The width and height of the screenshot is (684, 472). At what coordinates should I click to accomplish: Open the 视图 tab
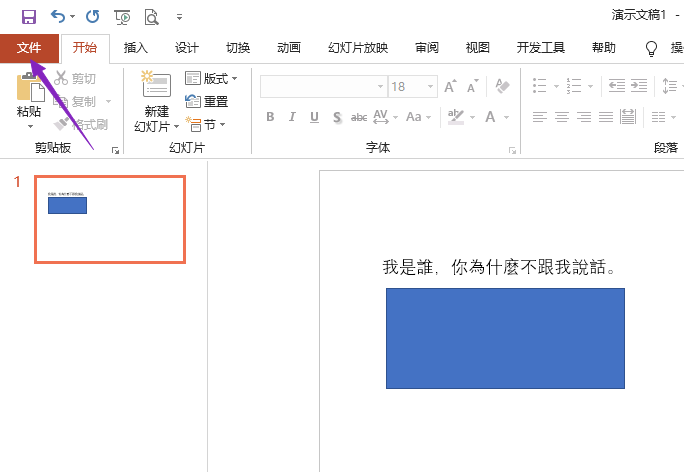pos(478,48)
